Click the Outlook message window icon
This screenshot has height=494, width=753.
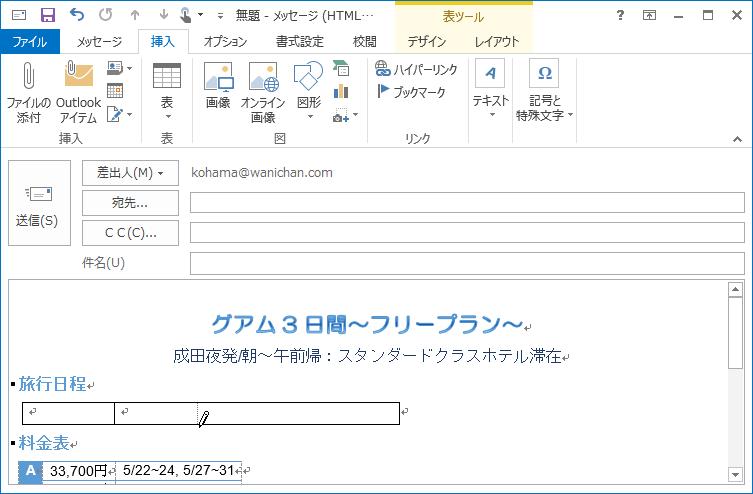19,15
